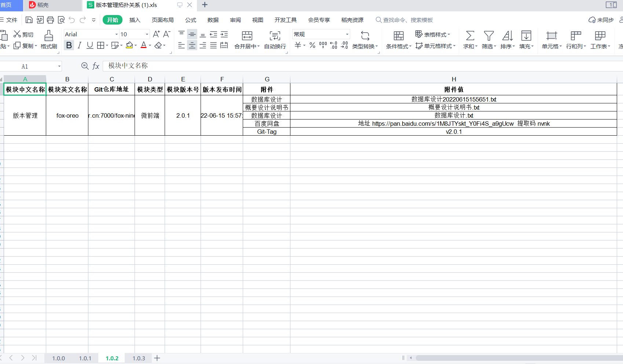Viewport: 623px width, 364px height.
Task: Click the filter (筛选) funnel icon
Action: point(488,36)
